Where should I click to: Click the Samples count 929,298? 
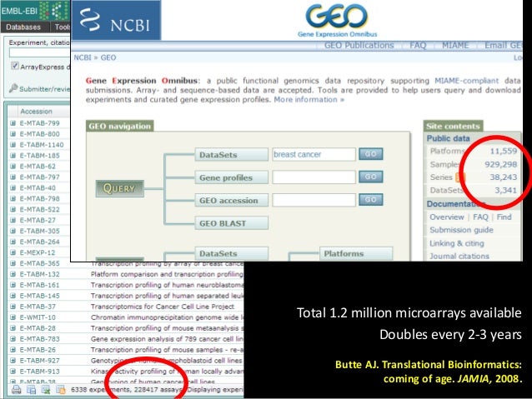click(501, 164)
